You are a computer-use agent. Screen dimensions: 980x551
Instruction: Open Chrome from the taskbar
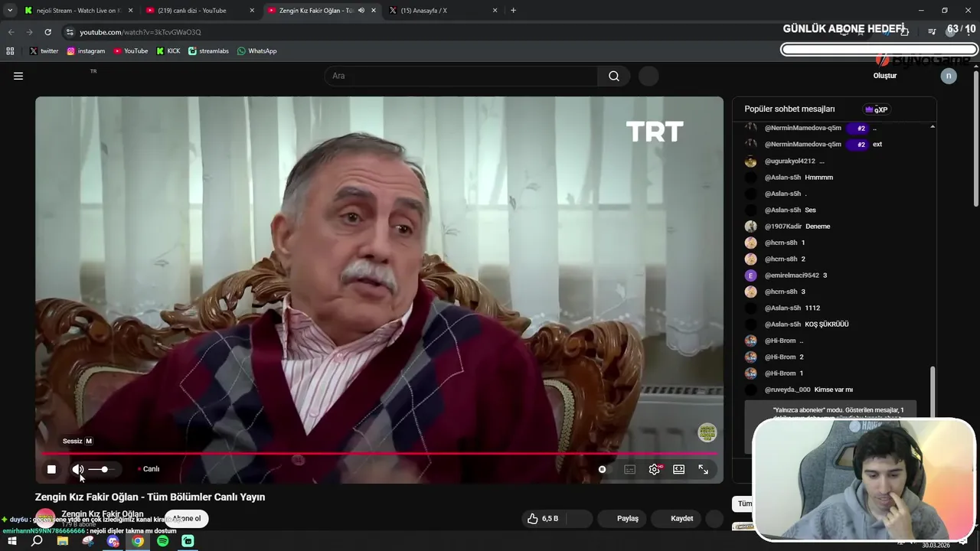tap(138, 541)
